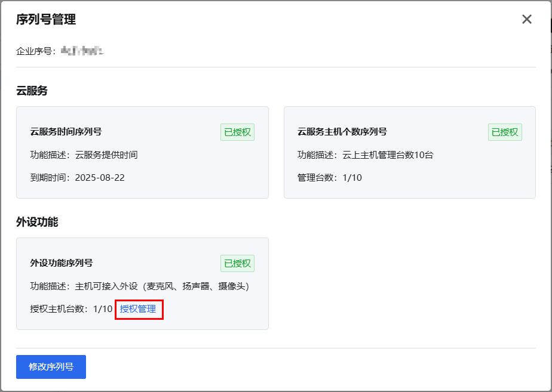Click the 云服务 section heading
552x392 pixels.
tap(32, 91)
